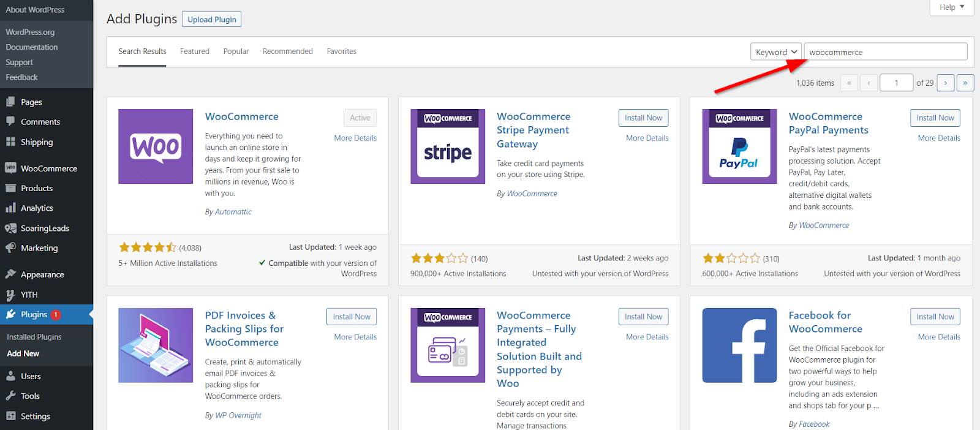Image resolution: width=980 pixels, height=430 pixels.
Task: Open the Settings sidebar icon
Action: pyautogui.click(x=10, y=416)
